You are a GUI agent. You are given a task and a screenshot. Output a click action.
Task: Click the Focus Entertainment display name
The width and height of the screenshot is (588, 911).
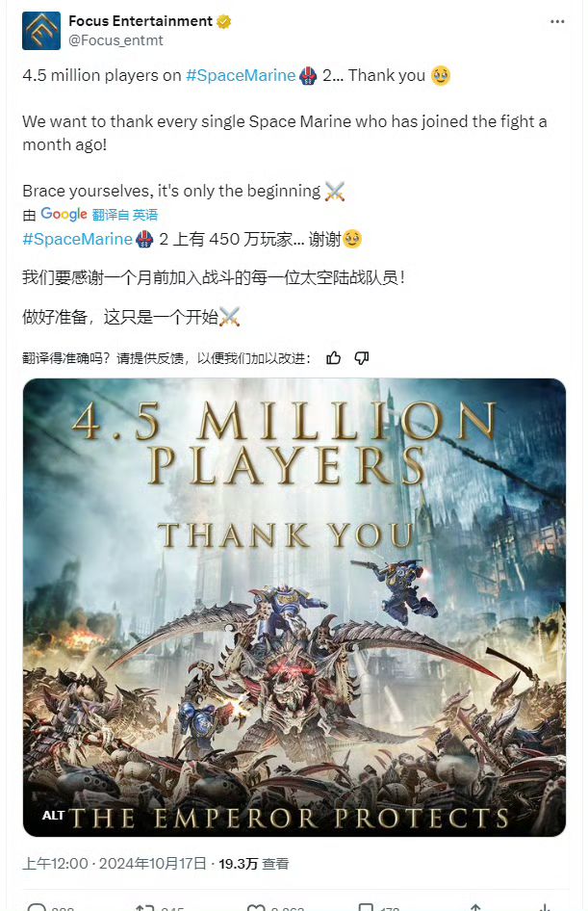click(x=141, y=21)
